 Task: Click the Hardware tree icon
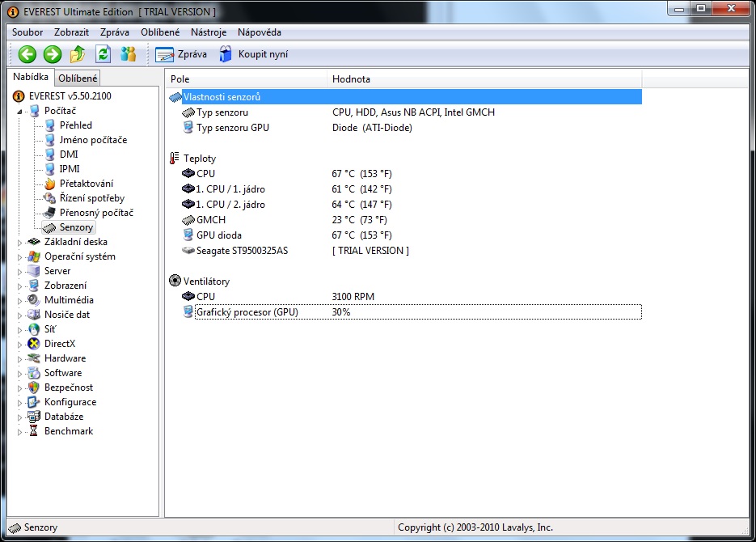[34, 358]
